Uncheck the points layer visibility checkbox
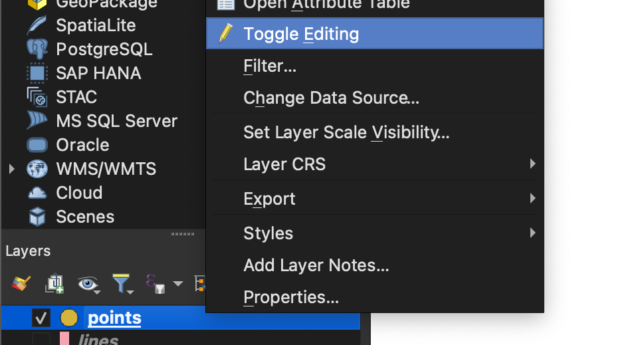The width and height of the screenshot is (644, 345). pyautogui.click(x=41, y=318)
